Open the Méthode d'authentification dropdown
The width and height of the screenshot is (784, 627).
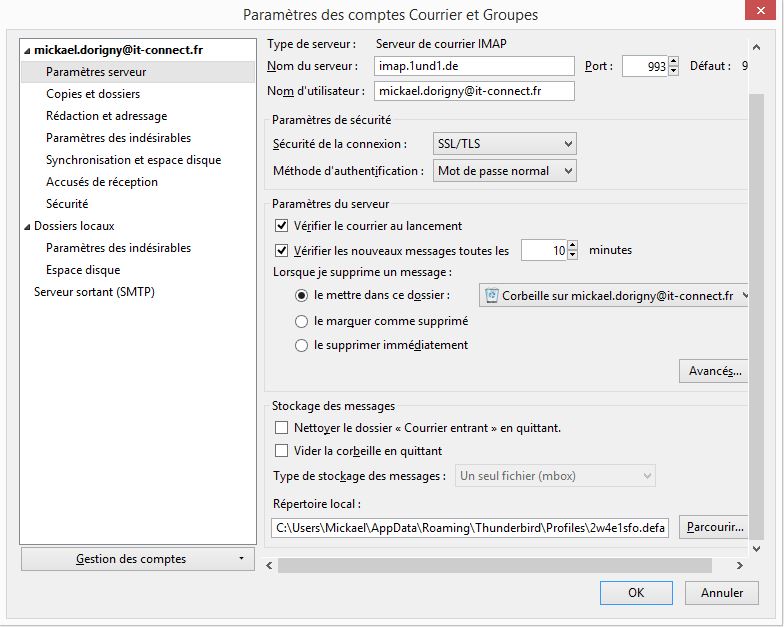tap(504, 171)
